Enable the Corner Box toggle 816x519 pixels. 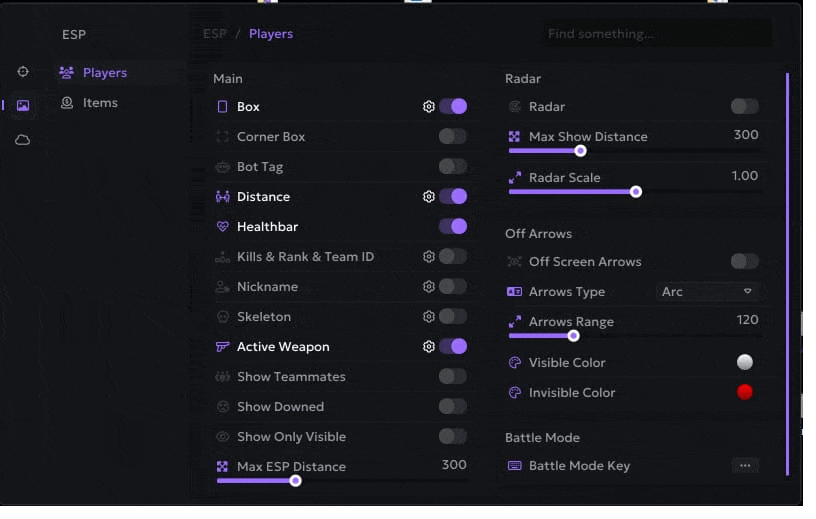[452, 137]
